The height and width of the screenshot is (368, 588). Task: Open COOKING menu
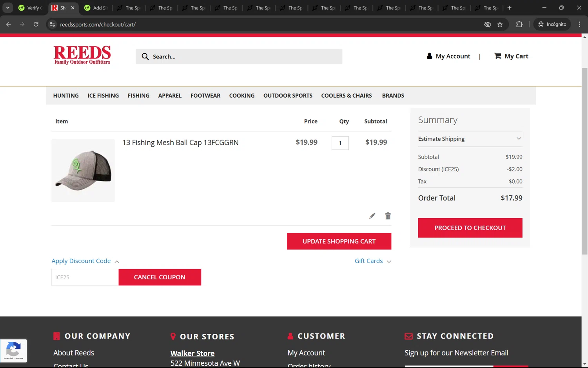point(242,96)
